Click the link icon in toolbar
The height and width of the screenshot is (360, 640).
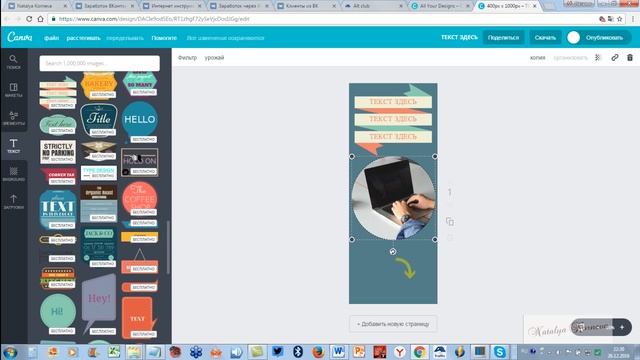pyautogui.click(x=615, y=58)
